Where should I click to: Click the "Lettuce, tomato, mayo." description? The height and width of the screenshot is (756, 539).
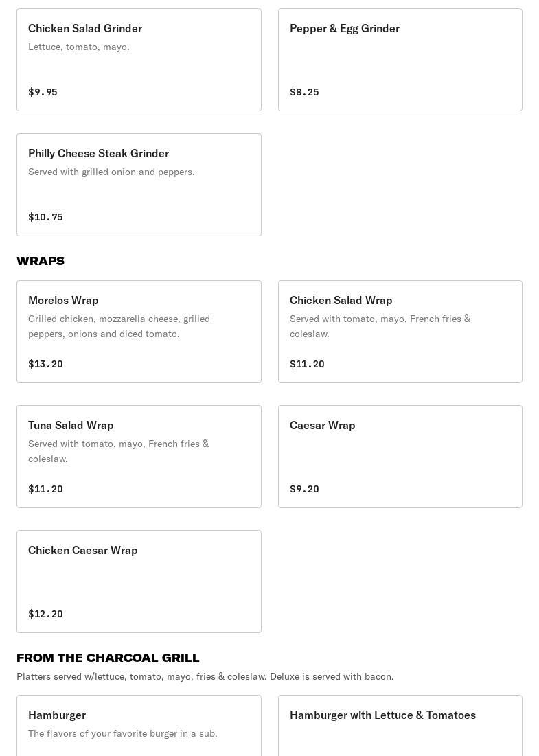(78, 47)
